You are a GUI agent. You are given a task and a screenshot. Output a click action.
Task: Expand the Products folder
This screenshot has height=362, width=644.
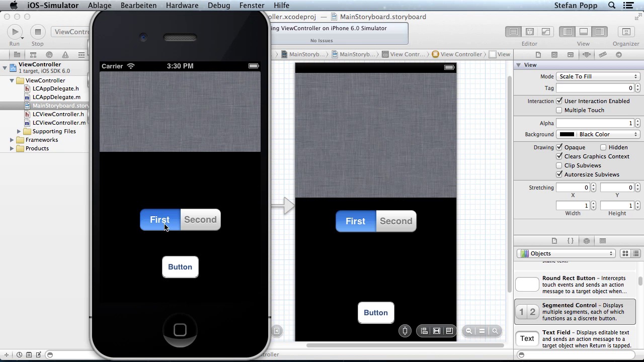pyautogui.click(x=12, y=148)
